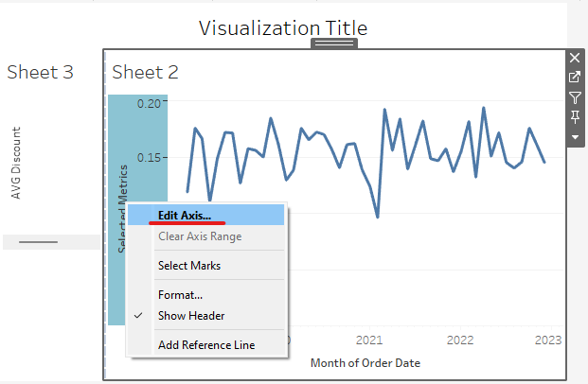Open the More Options arrow on Sheet 2
Image resolution: width=588 pixels, height=384 pixels.
point(575,137)
